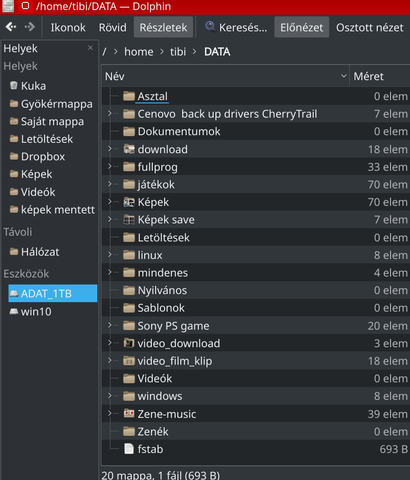Viewport: 410px width, 480px height.
Task: Switch to Részletek details view
Action: tap(163, 27)
